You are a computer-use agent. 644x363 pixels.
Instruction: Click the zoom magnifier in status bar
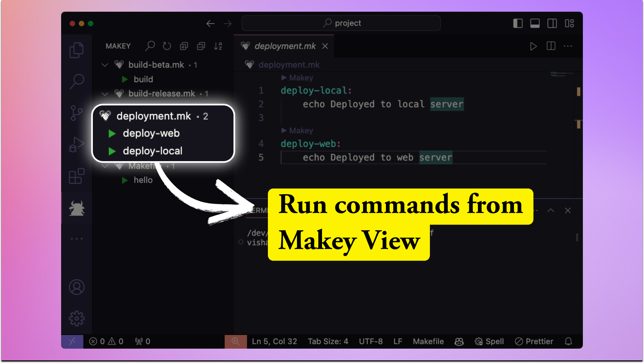(x=235, y=341)
